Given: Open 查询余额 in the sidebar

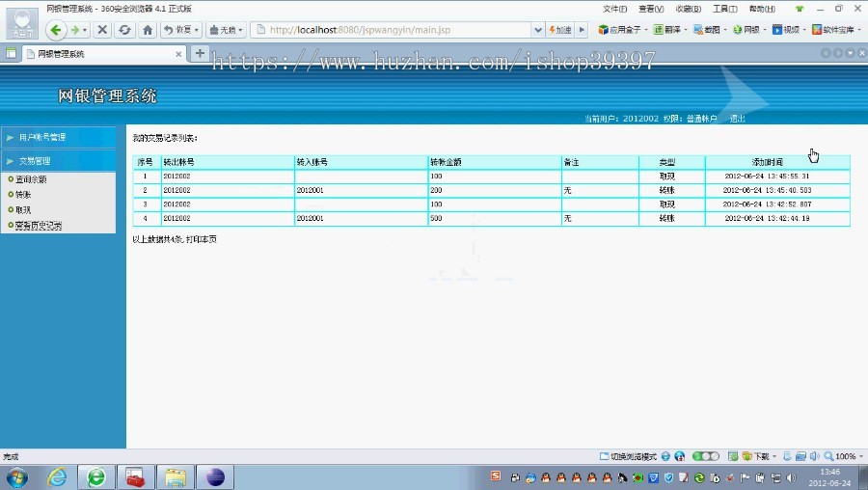Looking at the screenshot, I should [x=31, y=179].
